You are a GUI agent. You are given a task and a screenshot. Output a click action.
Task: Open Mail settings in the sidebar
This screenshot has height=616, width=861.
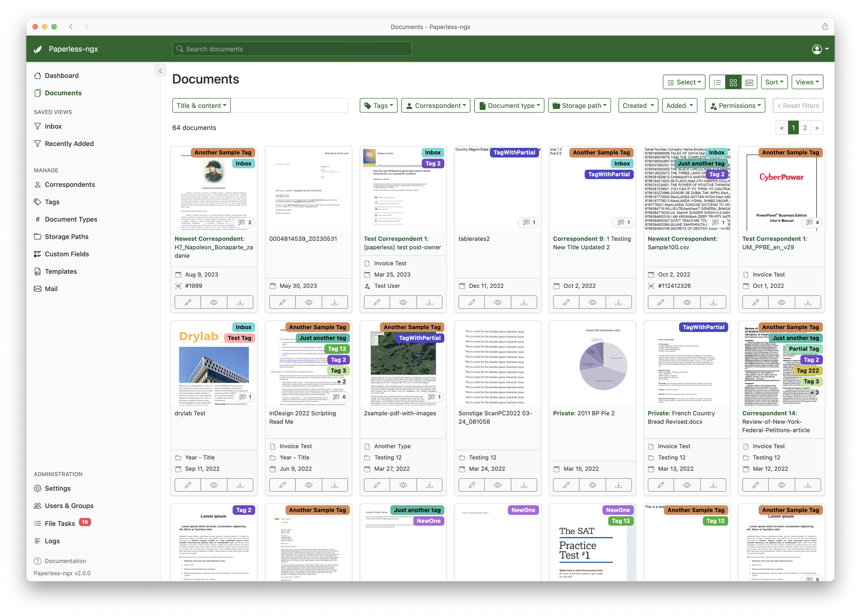pos(51,289)
